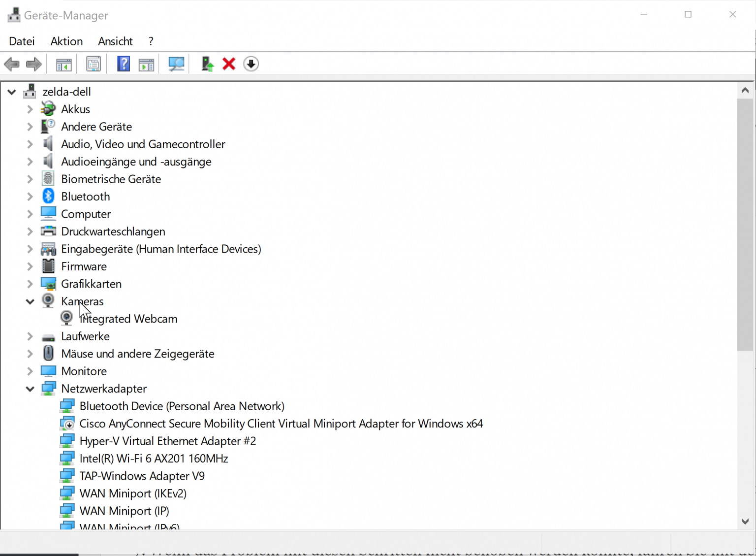Click the Help question mark icon

pos(123,64)
